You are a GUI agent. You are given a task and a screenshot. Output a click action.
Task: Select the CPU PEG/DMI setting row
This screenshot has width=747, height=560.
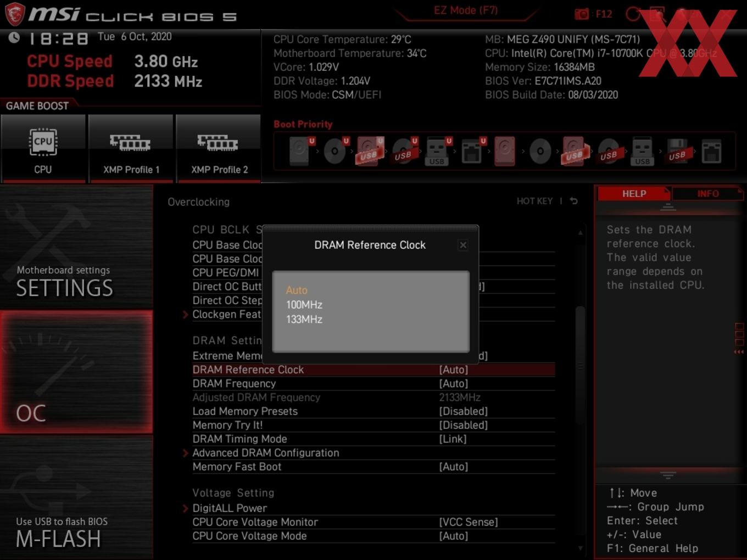[x=226, y=273]
